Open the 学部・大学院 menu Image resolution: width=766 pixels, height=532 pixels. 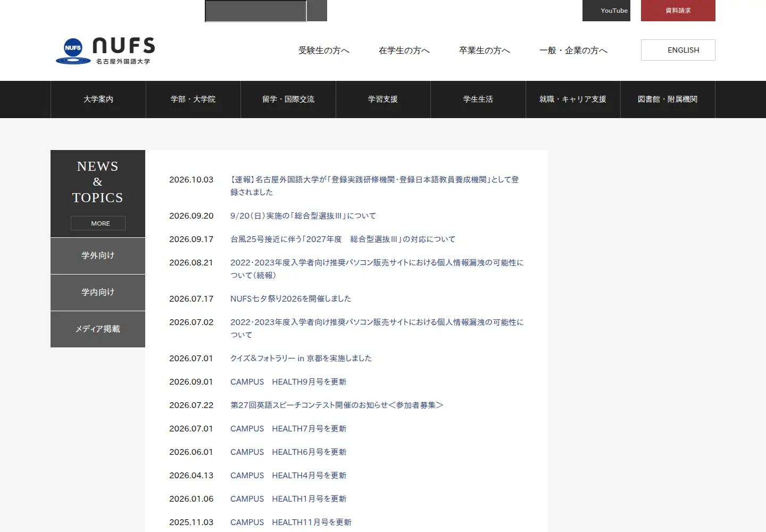[193, 99]
